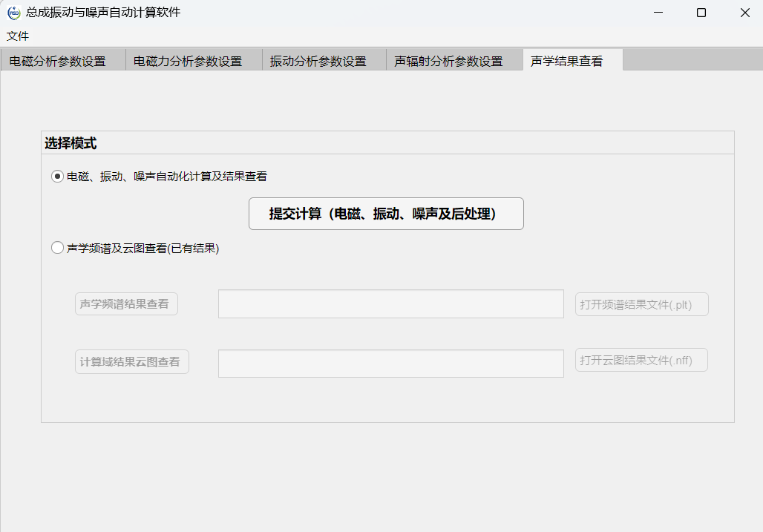Select the 电磁、振动、噪声自动化计算及结果查看 radio option
The width and height of the screenshot is (763, 532).
pyautogui.click(x=57, y=177)
